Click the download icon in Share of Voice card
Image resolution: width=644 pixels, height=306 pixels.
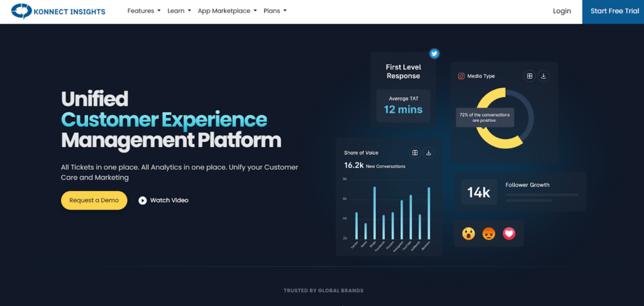tap(429, 153)
